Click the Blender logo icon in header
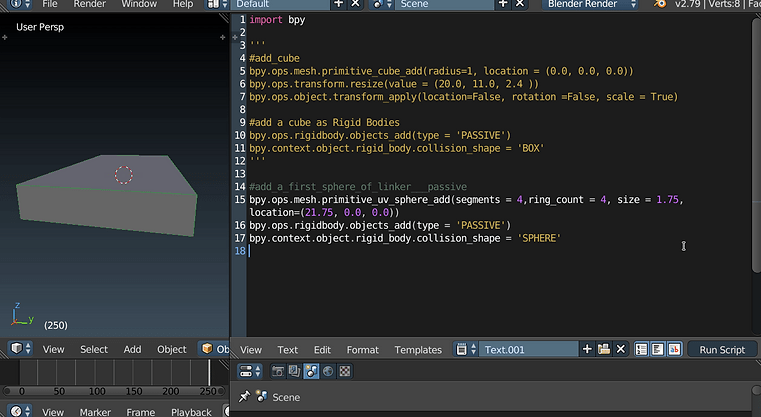Screen dimensions: 761x417 (660, 4)
